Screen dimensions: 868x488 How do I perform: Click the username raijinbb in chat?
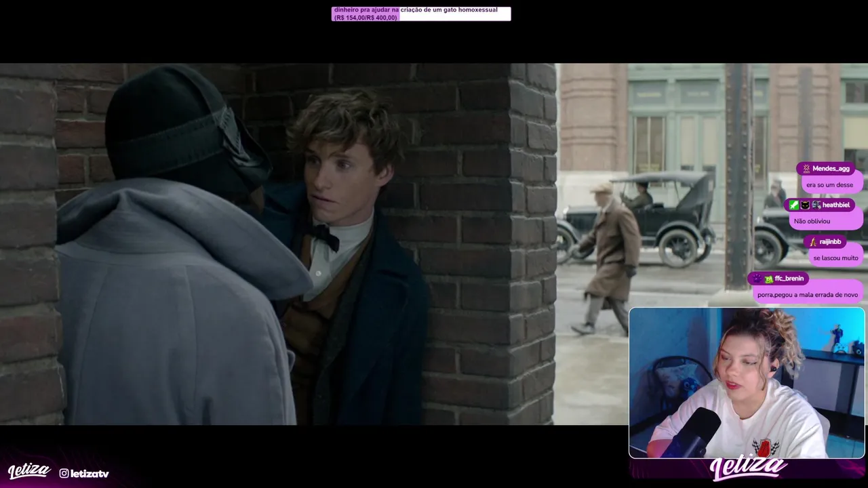[x=830, y=242]
